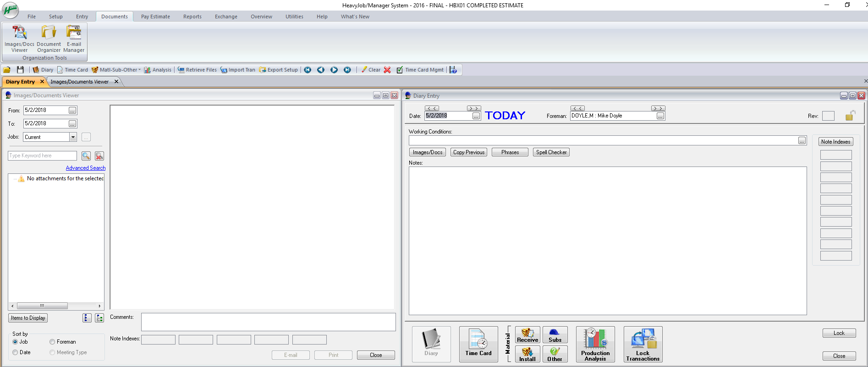Click the Spell Checker button
Image resolution: width=868 pixels, height=367 pixels.
click(x=551, y=152)
